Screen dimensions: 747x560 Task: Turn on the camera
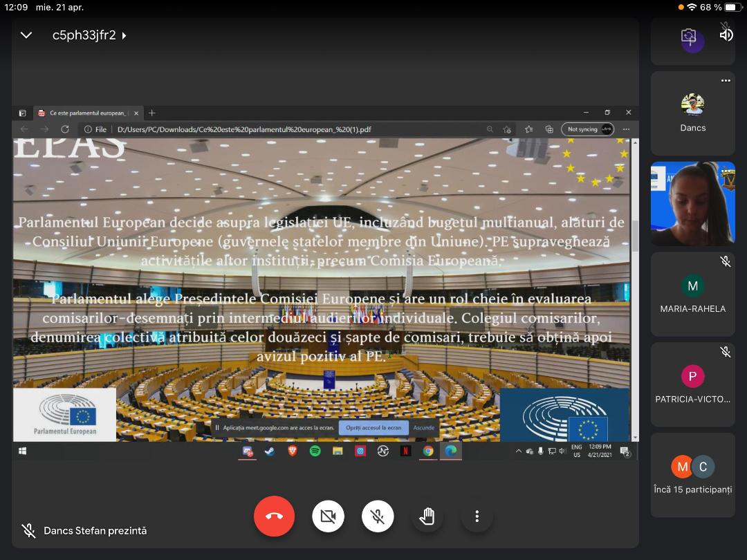(328, 516)
